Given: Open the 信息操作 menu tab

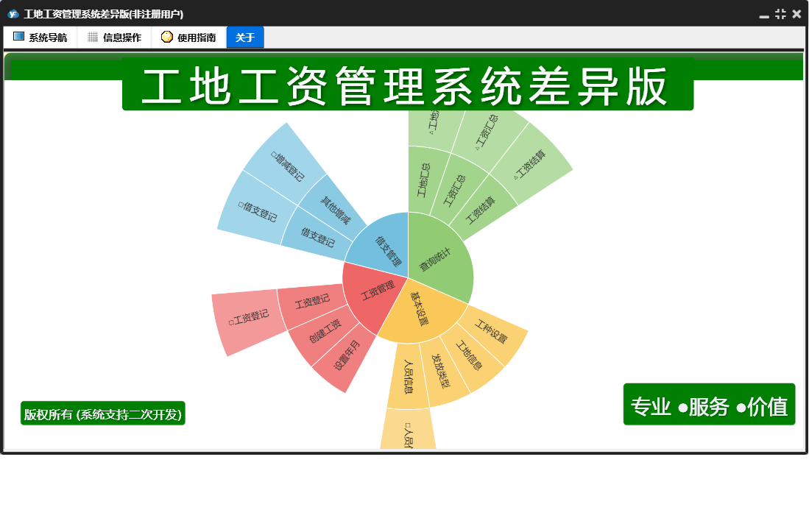Looking at the screenshot, I should [x=114, y=37].
